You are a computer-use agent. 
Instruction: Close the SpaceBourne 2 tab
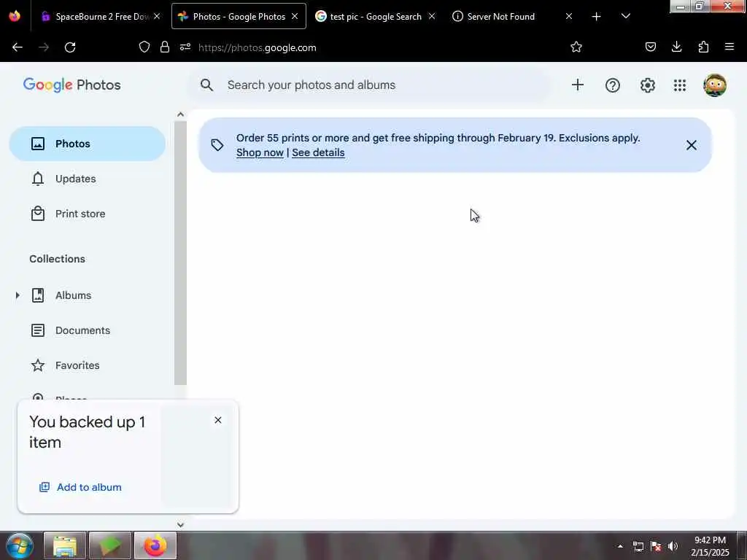[157, 16]
